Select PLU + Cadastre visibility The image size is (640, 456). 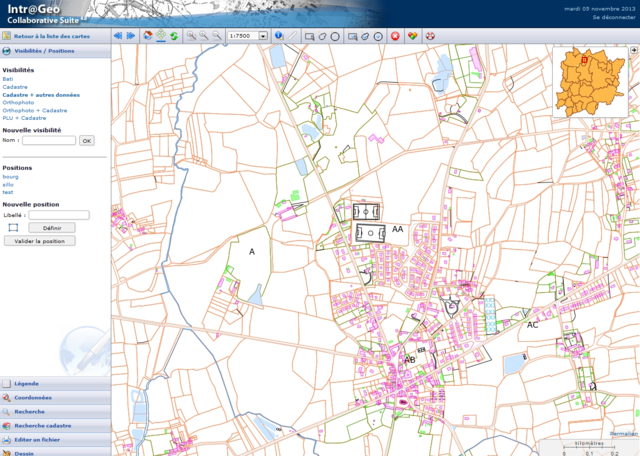click(x=24, y=118)
